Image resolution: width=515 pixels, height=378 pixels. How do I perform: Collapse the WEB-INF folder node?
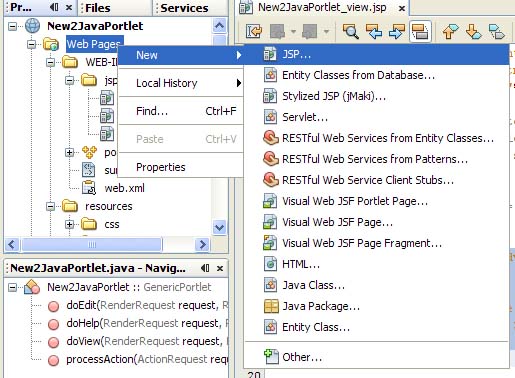click(x=50, y=62)
